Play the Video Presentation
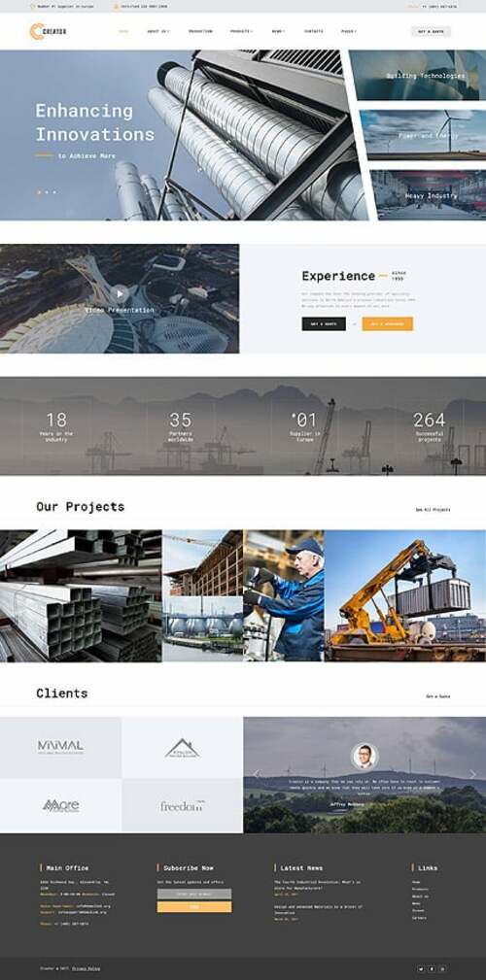 coord(120,293)
